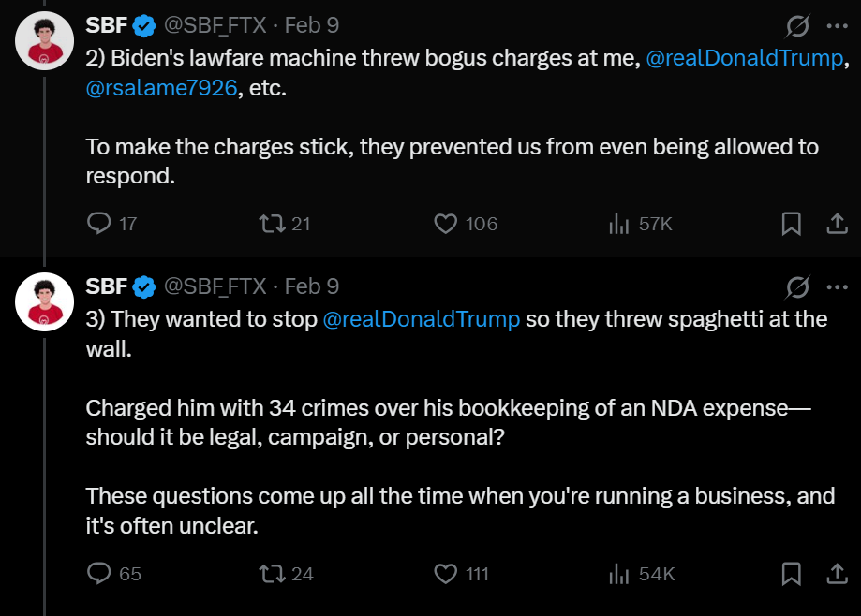Open the Feb 9 timestamp of second tweet
Image resolution: width=861 pixels, height=616 pixels.
pos(311,286)
